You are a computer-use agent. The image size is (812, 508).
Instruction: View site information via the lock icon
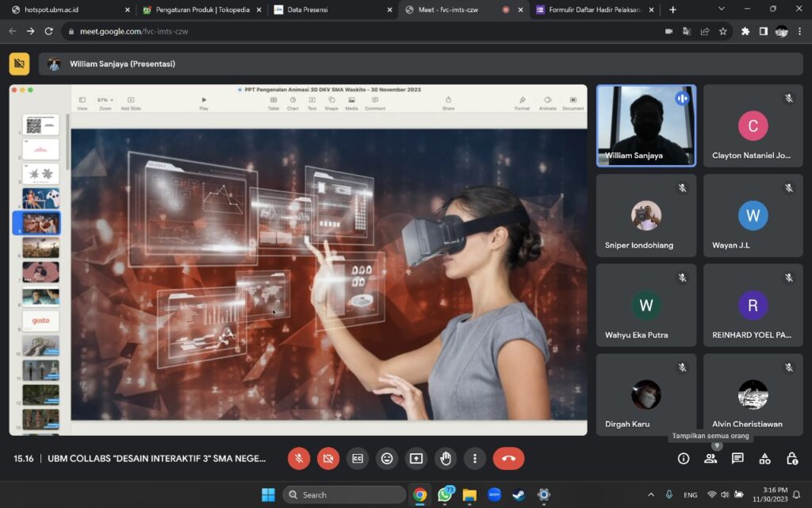tap(71, 32)
